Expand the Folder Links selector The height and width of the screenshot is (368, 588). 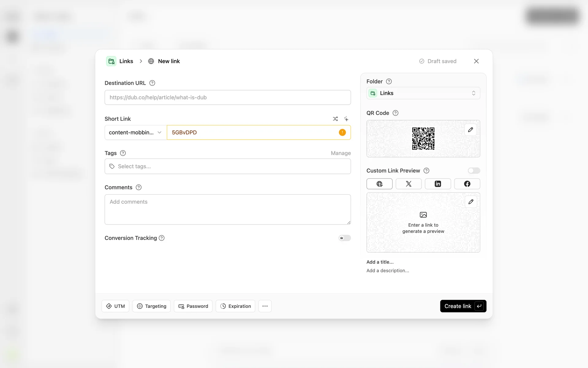tap(423, 93)
